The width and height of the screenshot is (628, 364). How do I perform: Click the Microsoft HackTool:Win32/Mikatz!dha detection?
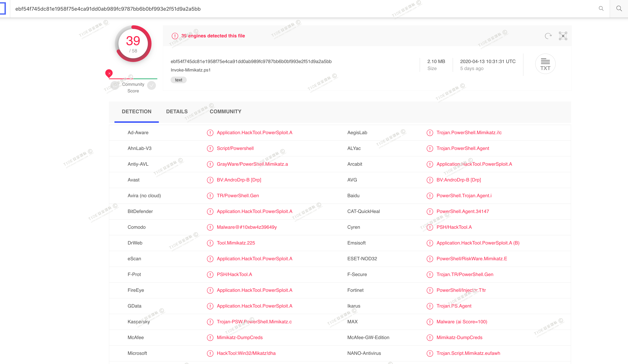tap(246, 353)
